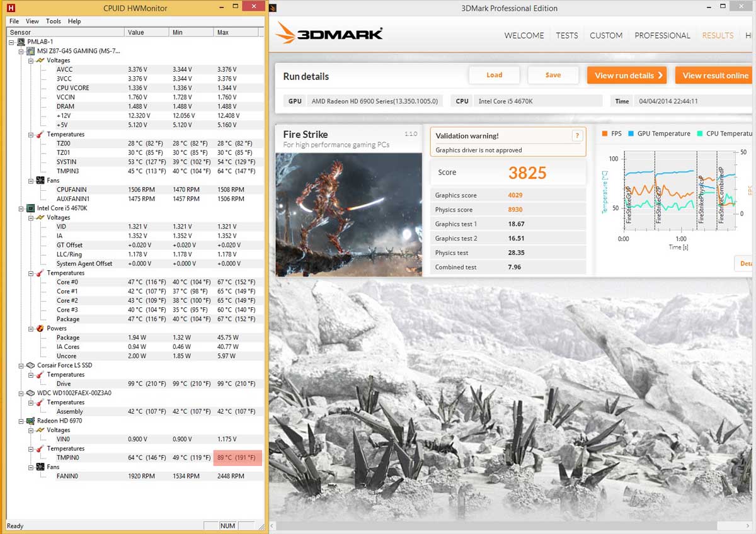Click the Intel Core i5 4670K chip icon

point(31,208)
